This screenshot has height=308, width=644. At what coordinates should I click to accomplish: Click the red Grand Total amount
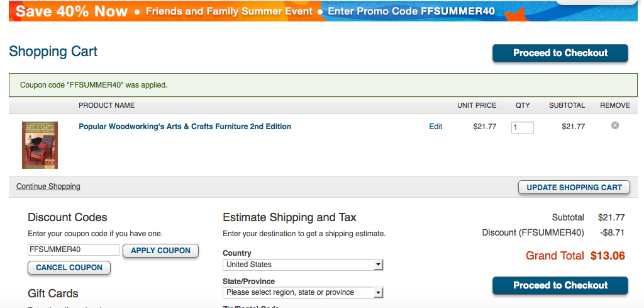(x=608, y=256)
